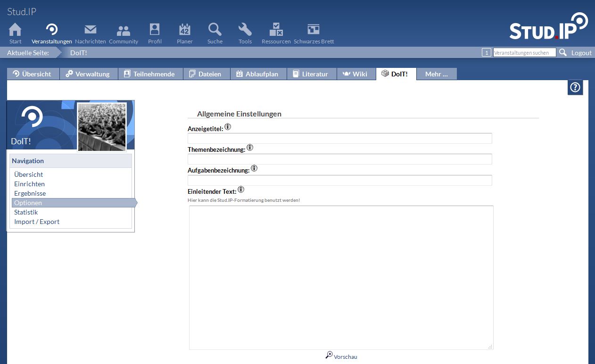Open the Tools wrench icon
Image resolution: width=595 pixels, height=364 pixels.
(x=245, y=30)
